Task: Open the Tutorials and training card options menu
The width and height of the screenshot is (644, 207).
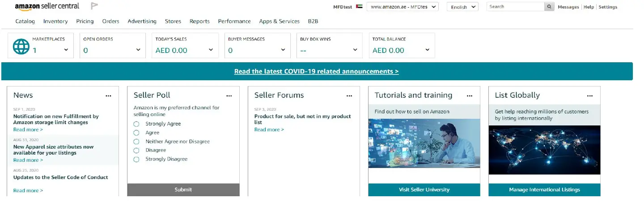Action: tap(470, 96)
